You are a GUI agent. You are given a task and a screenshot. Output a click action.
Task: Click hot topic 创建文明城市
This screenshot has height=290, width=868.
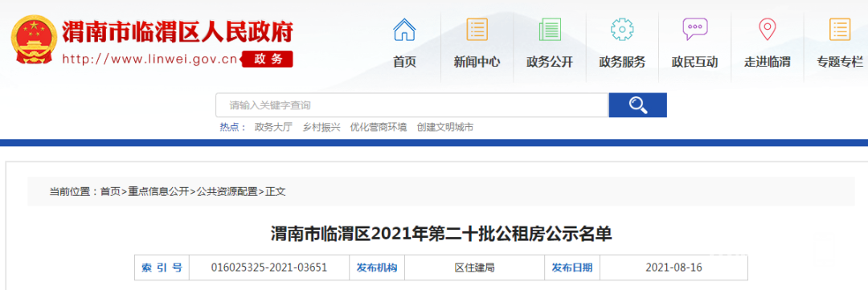click(x=445, y=127)
